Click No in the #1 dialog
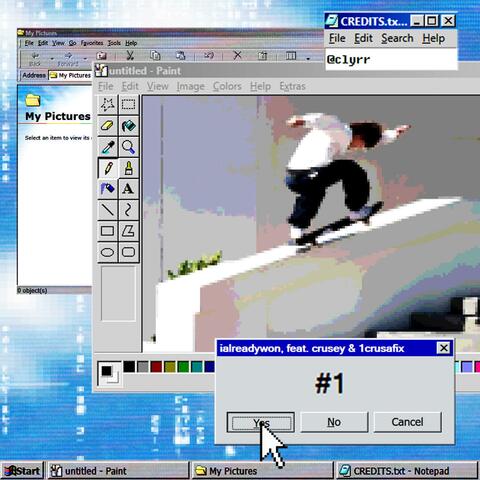Screen dimensions: 480x480 [x=334, y=422]
